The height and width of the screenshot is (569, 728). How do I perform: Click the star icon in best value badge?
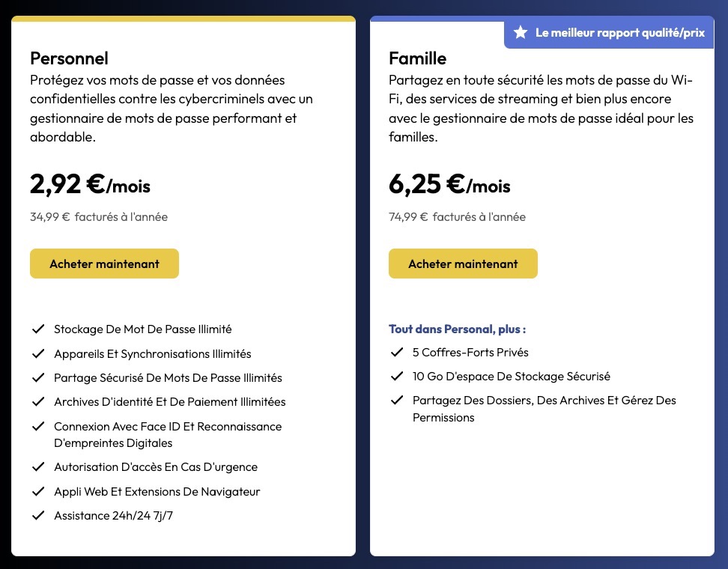click(521, 33)
